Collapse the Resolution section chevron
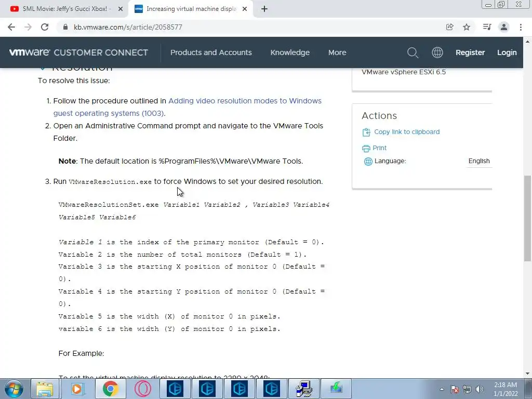532x399 pixels. (43, 69)
